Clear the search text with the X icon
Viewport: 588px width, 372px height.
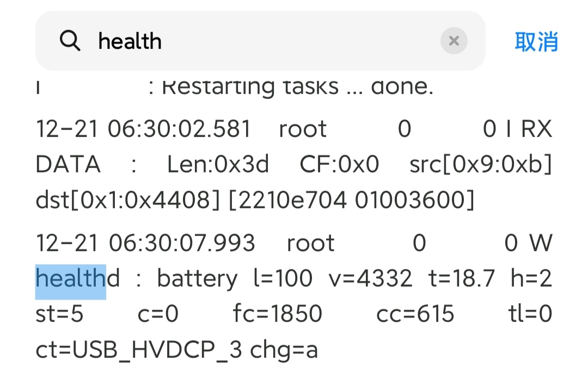coord(454,40)
